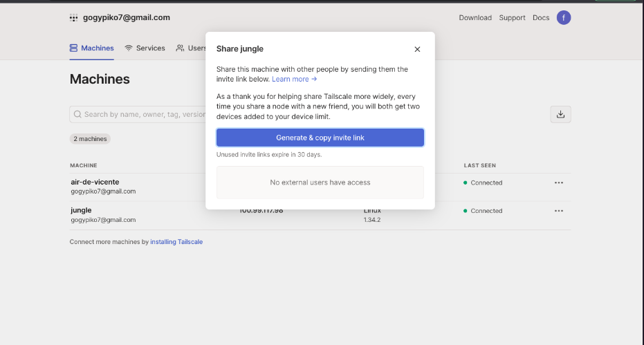Open the Download page link

coord(475,18)
